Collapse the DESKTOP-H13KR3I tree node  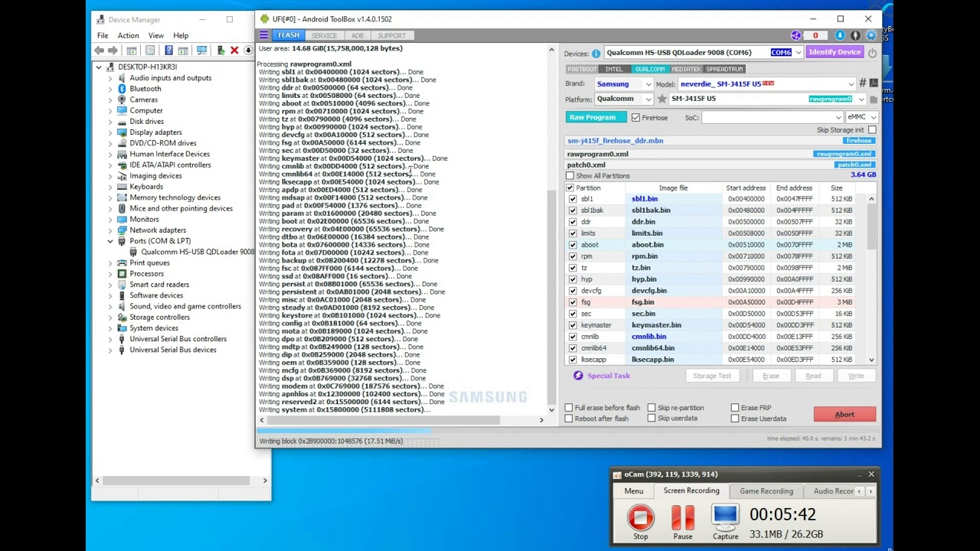coord(99,67)
